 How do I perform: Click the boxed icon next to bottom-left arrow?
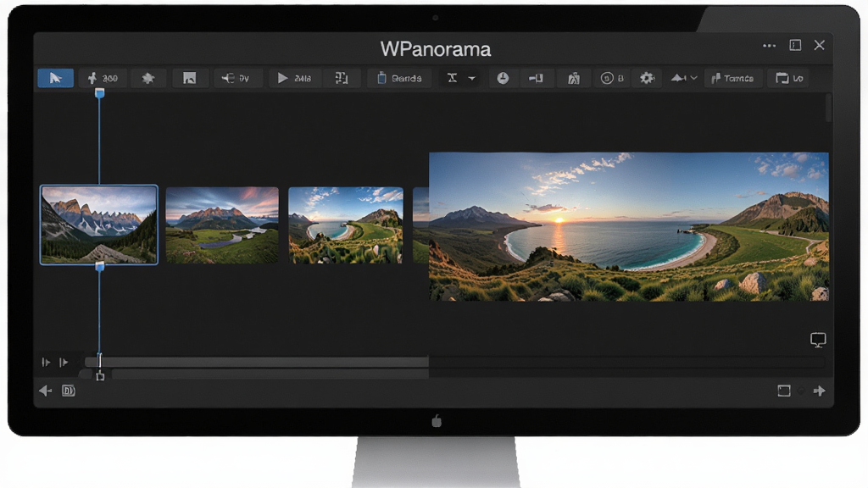69,391
